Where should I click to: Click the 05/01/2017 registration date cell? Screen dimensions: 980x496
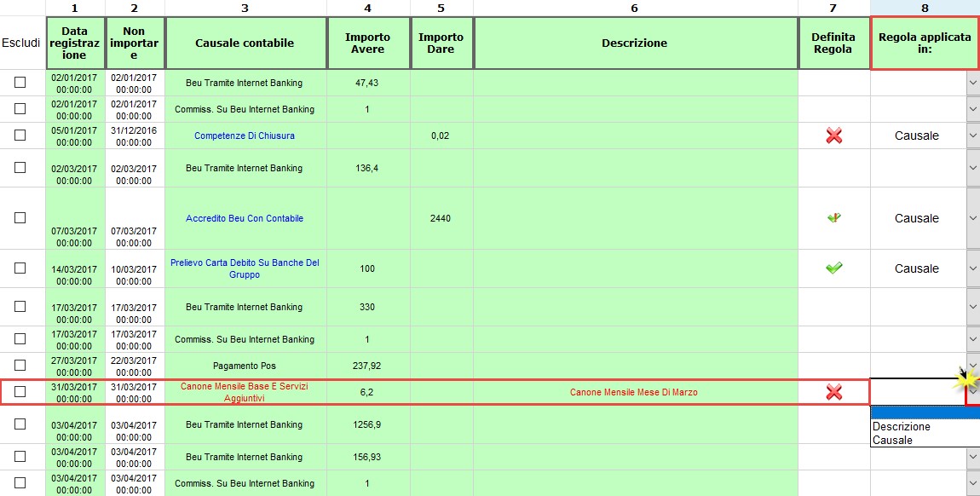click(74, 136)
